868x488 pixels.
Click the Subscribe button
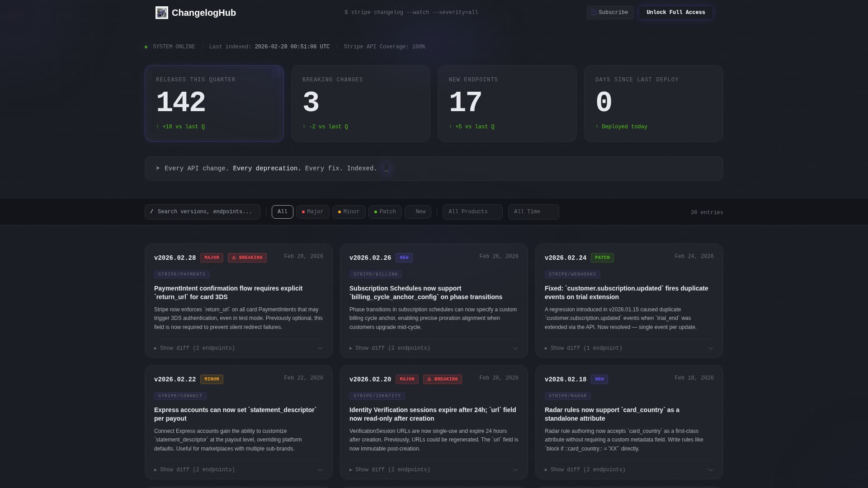point(610,13)
